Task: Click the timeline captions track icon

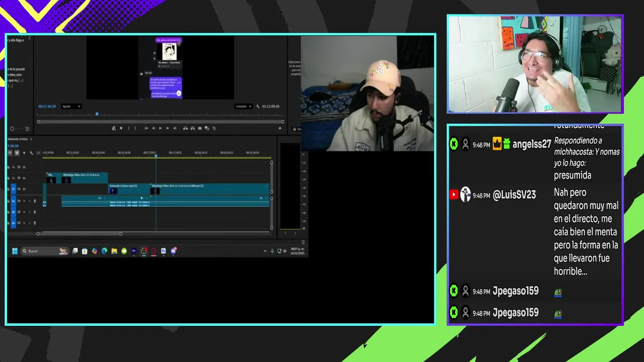Action: coord(38,153)
